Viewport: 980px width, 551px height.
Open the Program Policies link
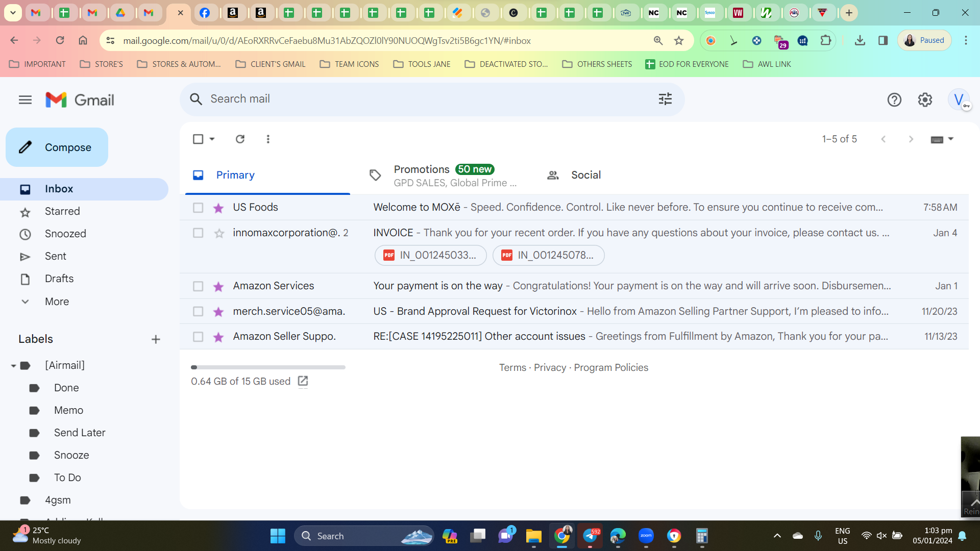[x=611, y=368]
